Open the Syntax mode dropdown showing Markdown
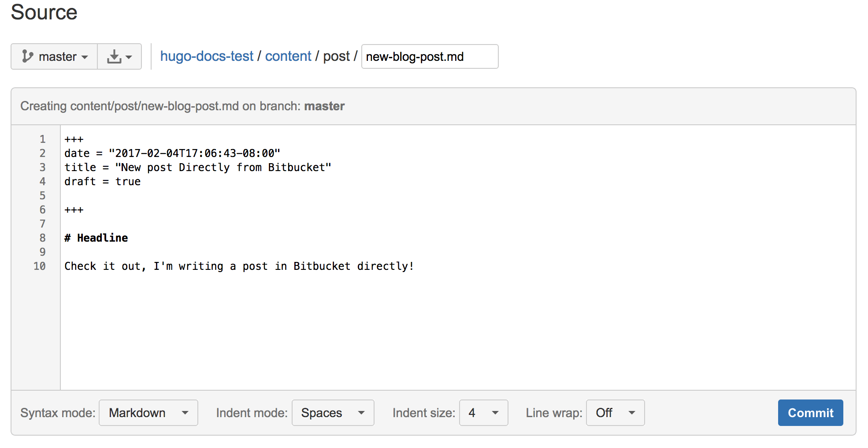 pos(148,413)
